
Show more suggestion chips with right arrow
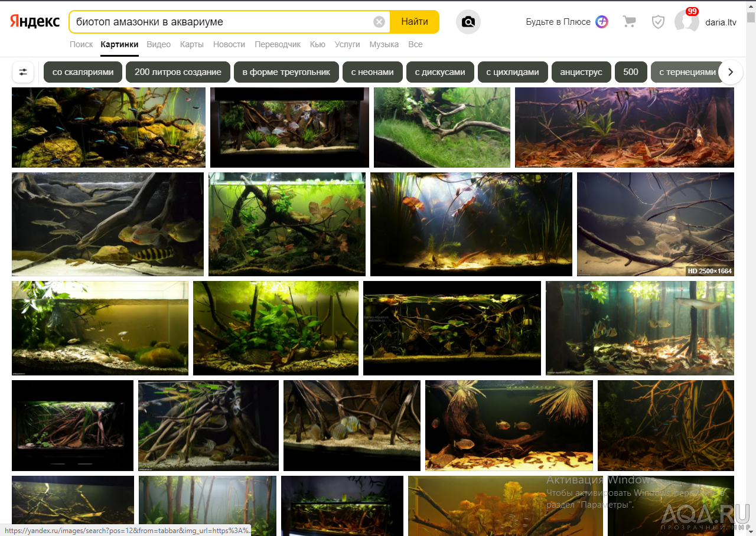[x=731, y=72]
